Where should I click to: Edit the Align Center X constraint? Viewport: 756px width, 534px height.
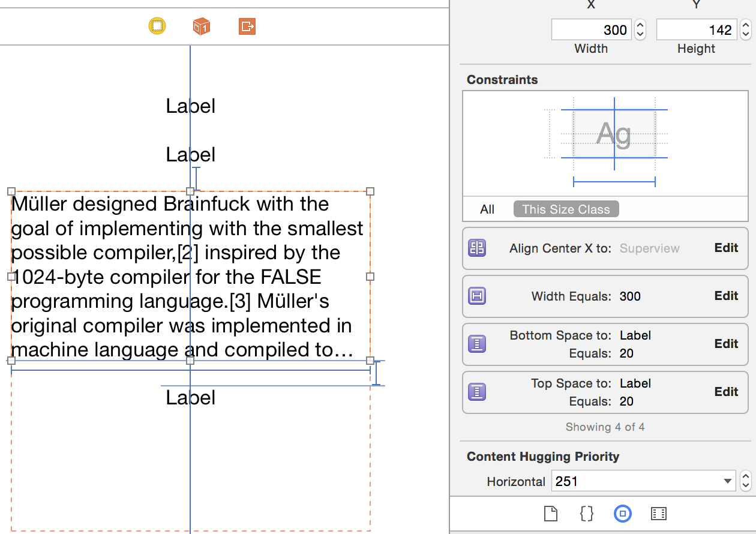click(x=726, y=248)
